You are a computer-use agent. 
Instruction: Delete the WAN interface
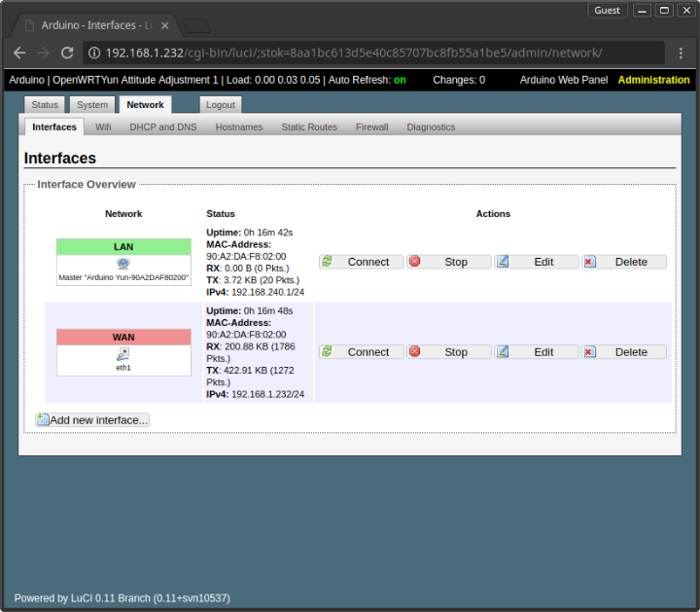(624, 352)
